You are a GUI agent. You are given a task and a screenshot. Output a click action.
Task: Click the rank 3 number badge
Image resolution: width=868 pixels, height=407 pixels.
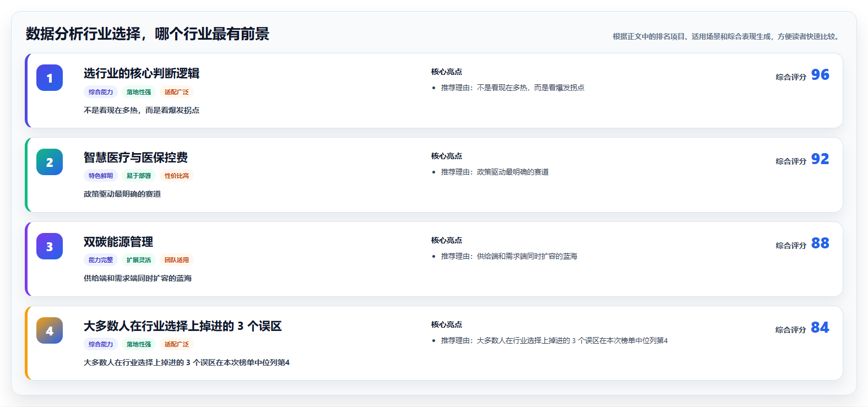click(50, 246)
